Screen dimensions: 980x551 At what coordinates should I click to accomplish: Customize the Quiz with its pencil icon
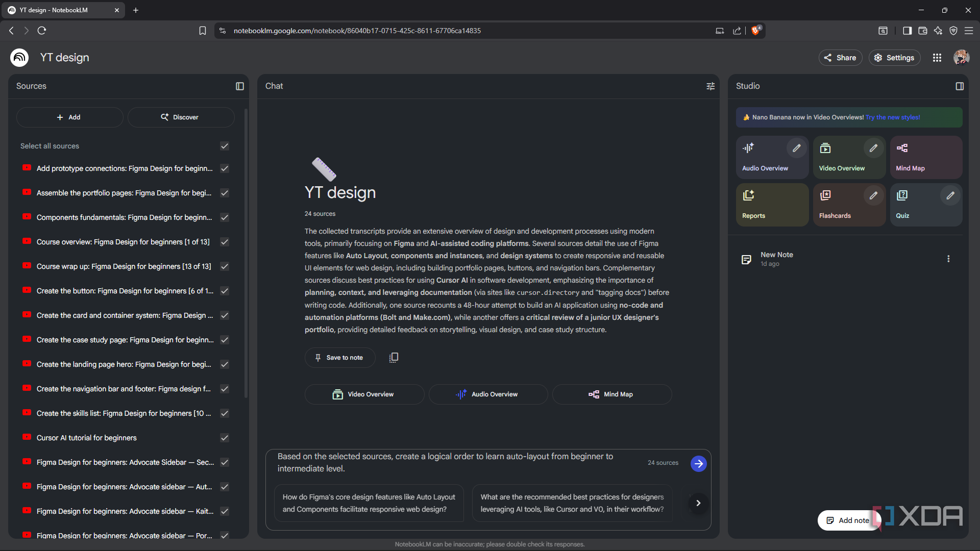(x=950, y=195)
